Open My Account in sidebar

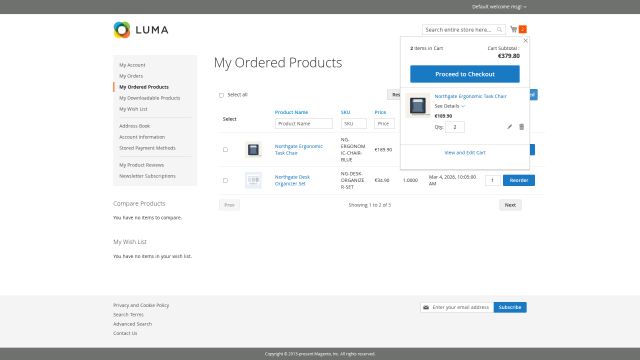pos(132,65)
